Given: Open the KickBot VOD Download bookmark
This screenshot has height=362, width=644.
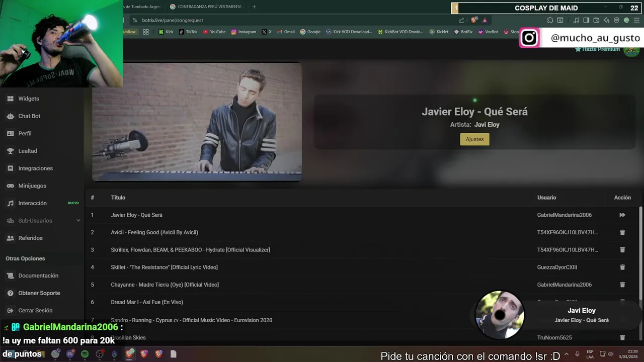Looking at the screenshot, I should point(400,32).
